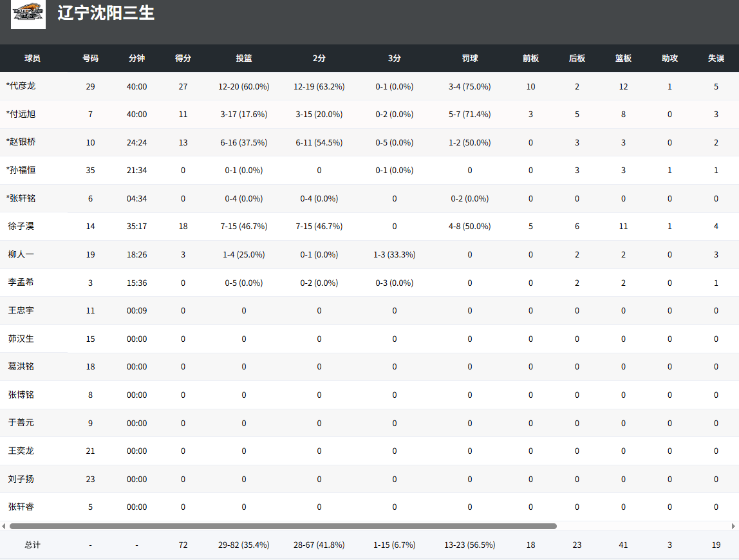Click the 得分 column header
The width and height of the screenshot is (739, 560).
click(183, 58)
